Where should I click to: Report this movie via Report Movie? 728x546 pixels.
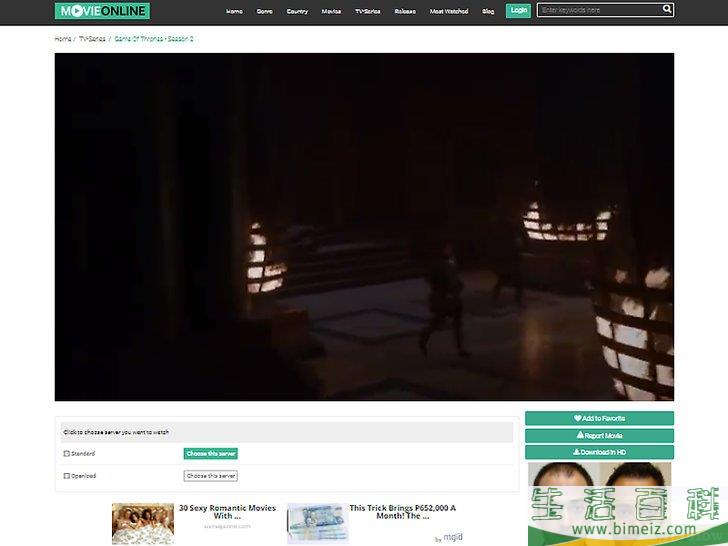(599, 435)
